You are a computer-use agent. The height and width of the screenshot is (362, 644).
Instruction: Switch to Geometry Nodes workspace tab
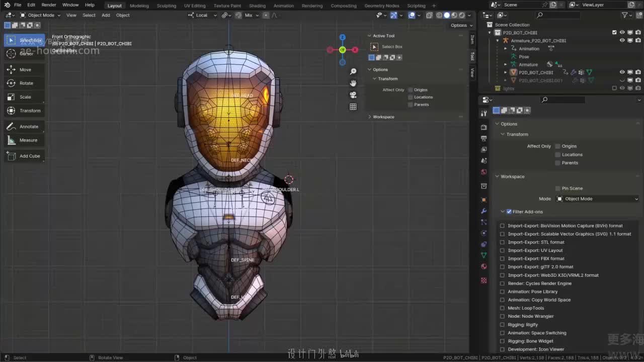[x=381, y=6]
